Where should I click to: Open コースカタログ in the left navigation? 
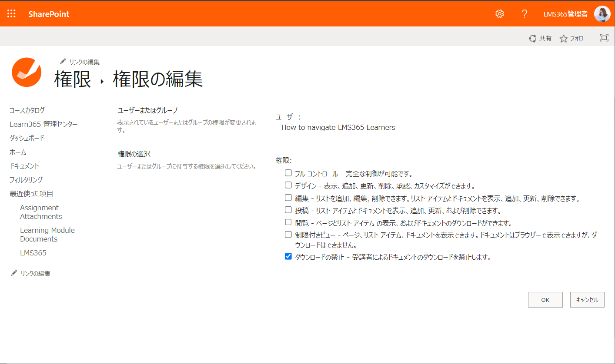click(27, 110)
